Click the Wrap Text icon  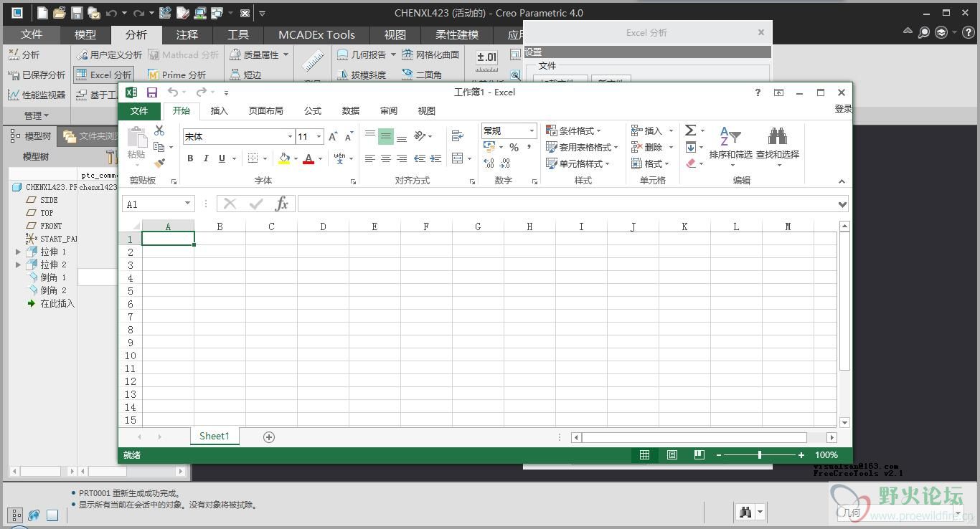[x=457, y=135]
